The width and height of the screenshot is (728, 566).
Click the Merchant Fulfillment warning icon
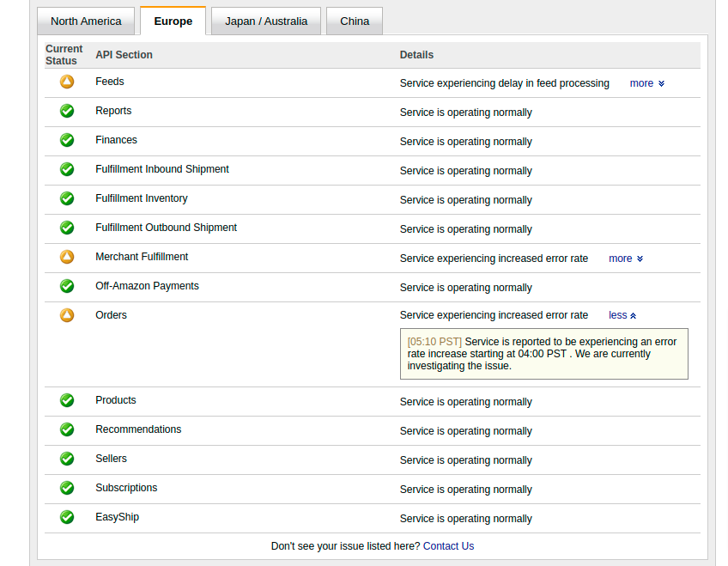[x=67, y=257]
